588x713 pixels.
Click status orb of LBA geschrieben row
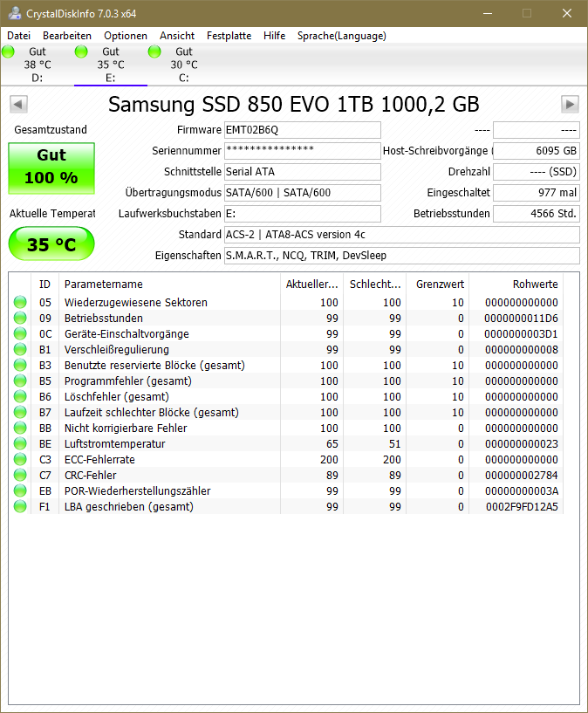pyautogui.click(x=20, y=506)
